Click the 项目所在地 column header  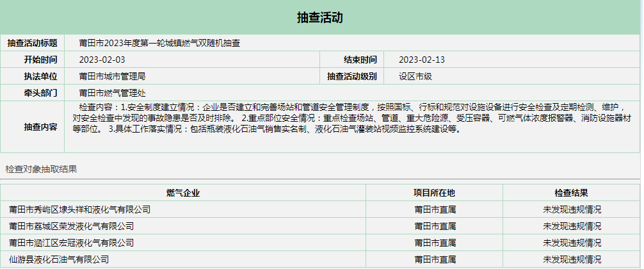(434, 193)
